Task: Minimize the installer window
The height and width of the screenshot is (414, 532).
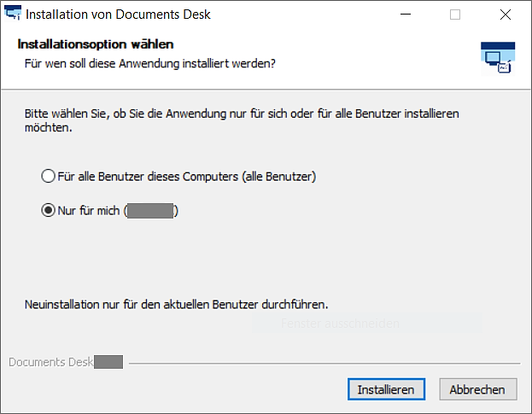Action: click(x=406, y=15)
